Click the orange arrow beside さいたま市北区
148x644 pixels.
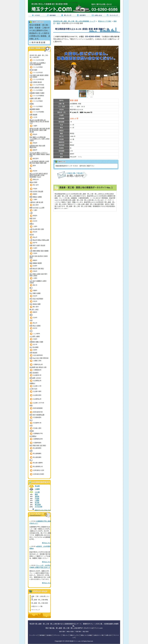(31, 72)
